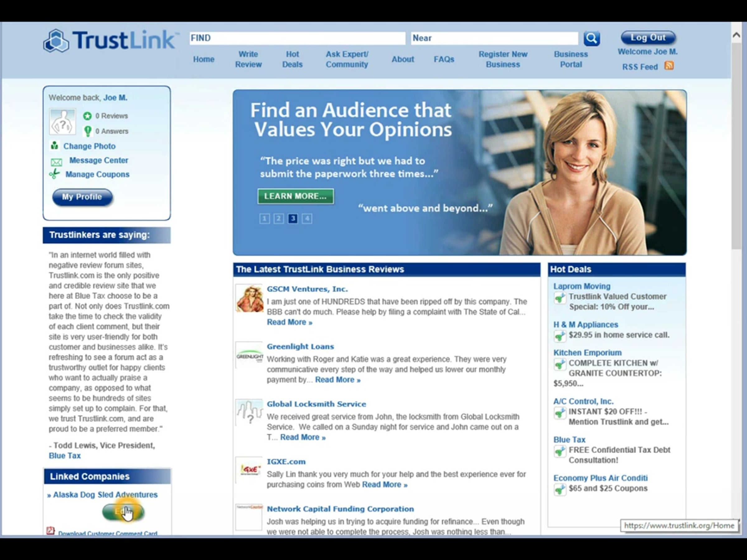Viewport: 747px width, 560px height.
Task: Open Kitchen Emporium hot deal
Action: [587, 352]
